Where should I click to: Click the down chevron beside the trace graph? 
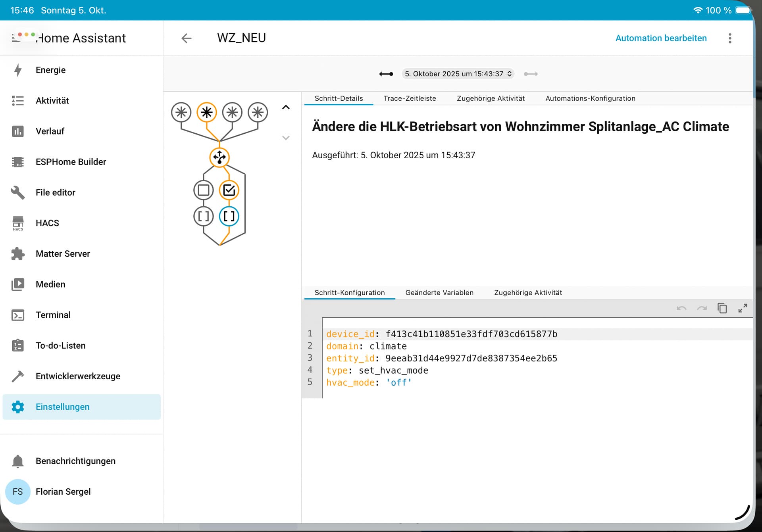coord(286,138)
